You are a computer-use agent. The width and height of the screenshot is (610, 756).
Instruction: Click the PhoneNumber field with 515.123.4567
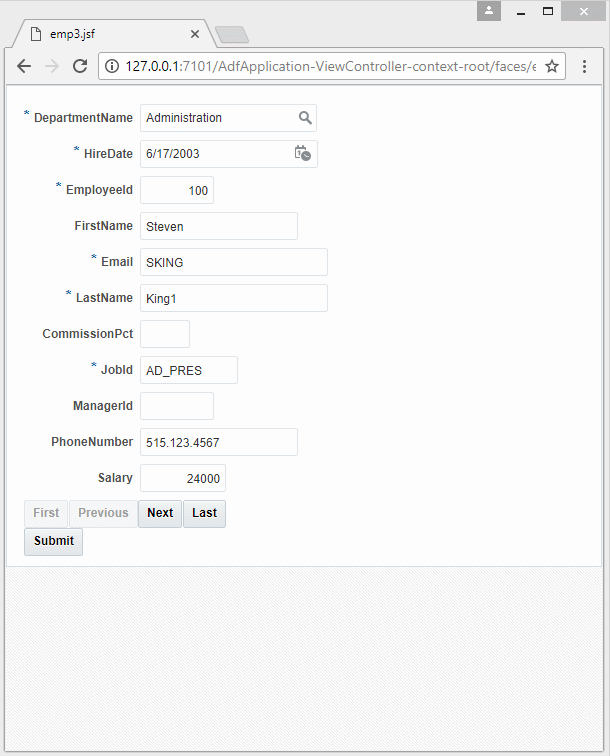[x=219, y=442]
